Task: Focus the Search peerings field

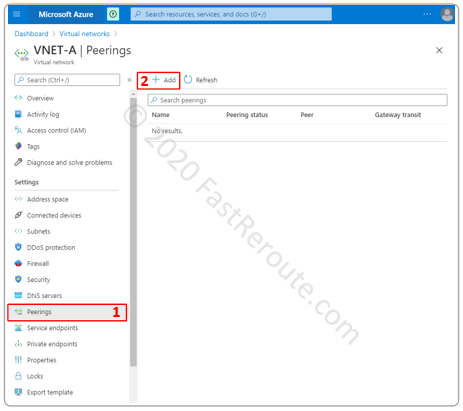Action: click(x=297, y=100)
